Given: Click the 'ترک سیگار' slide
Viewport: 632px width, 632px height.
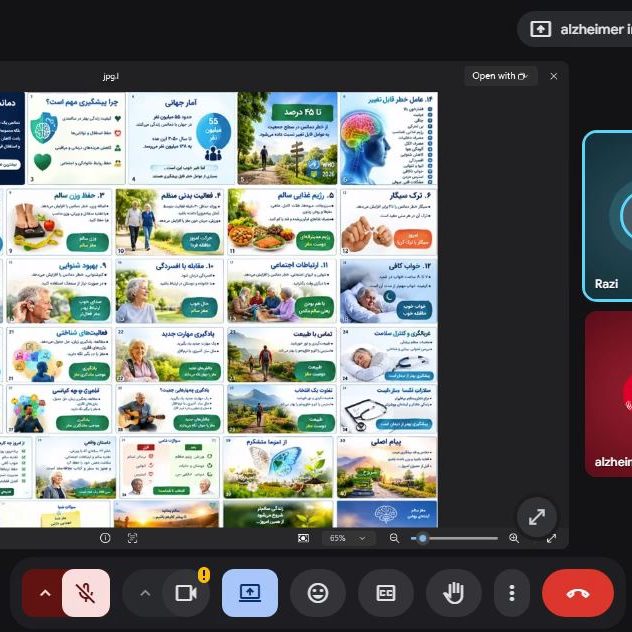Looking at the screenshot, I should point(389,222).
